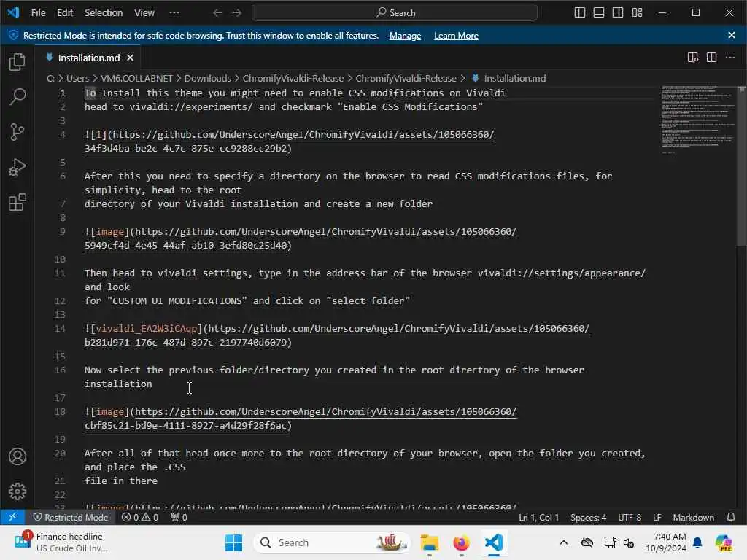Open editor More Actions menu
747x560 pixels.
tap(729, 58)
